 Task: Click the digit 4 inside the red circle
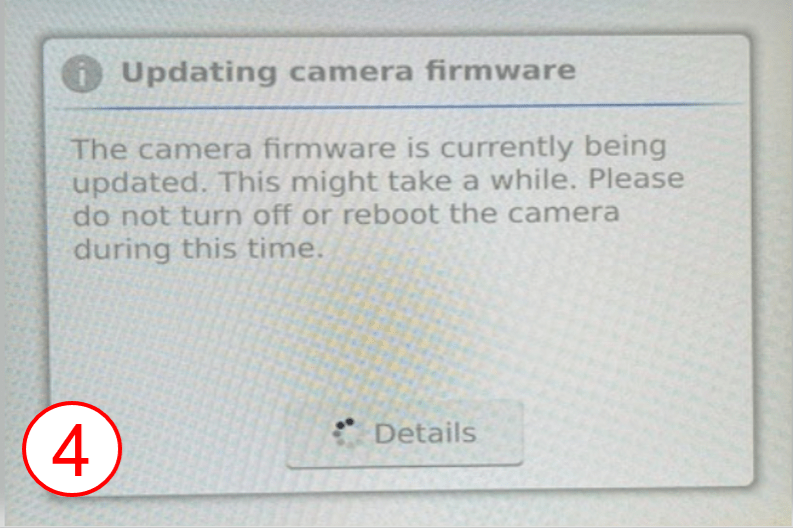pos(71,450)
